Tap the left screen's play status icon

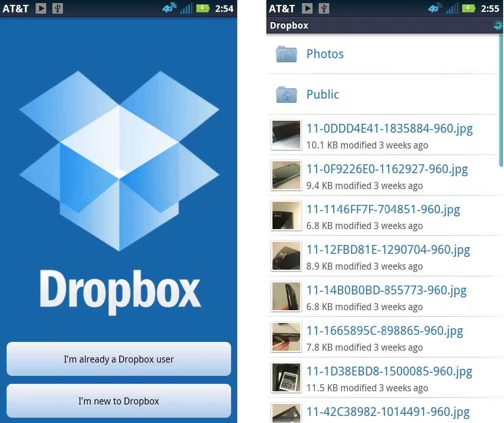pos(41,8)
